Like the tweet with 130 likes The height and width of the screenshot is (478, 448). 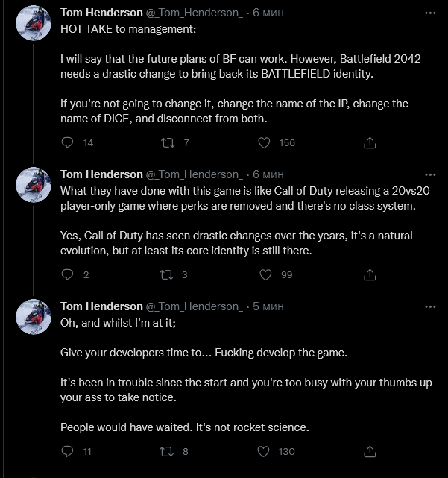pyautogui.click(x=265, y=451)
